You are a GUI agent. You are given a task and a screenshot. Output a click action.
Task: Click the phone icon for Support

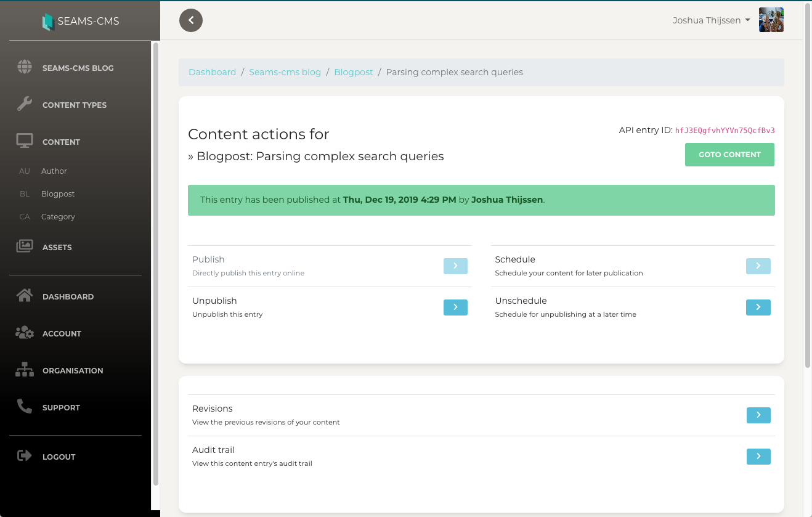coord(25,407)
